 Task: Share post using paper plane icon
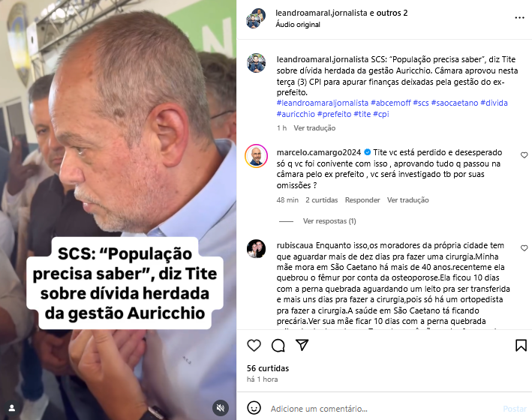(x=302, y=345)
